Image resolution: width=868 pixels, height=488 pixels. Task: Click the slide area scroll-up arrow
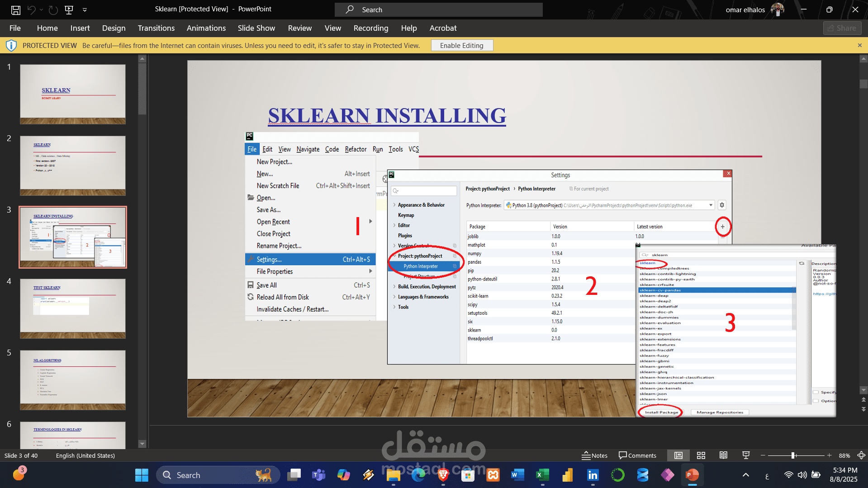coord(863,59)
